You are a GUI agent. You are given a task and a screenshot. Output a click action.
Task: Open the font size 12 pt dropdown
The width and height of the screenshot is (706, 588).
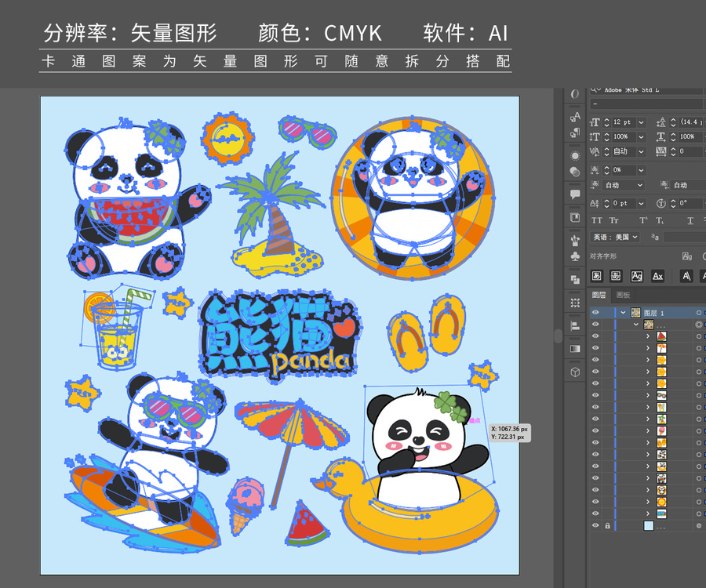(641, 122)
